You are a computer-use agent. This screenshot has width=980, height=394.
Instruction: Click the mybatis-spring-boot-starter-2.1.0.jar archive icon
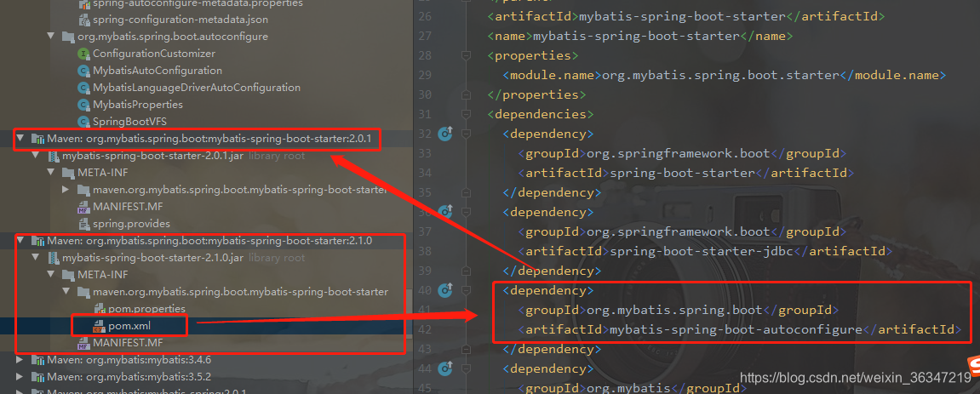53,258
